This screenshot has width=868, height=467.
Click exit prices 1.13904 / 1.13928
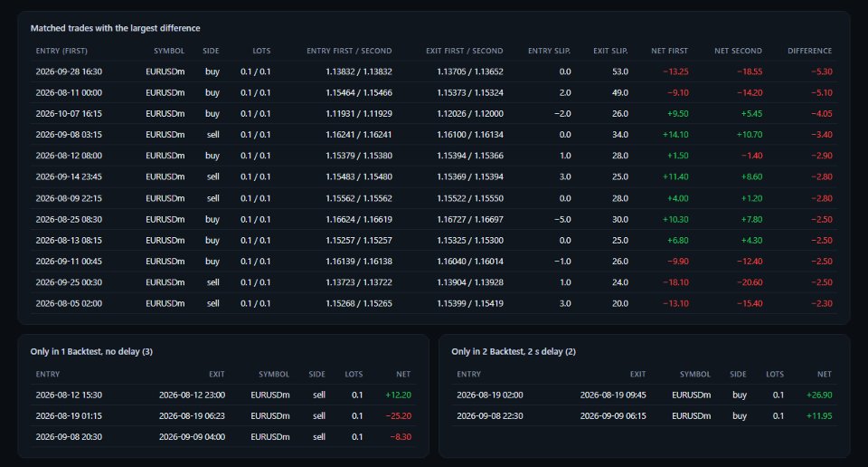[x=470, y=282]
